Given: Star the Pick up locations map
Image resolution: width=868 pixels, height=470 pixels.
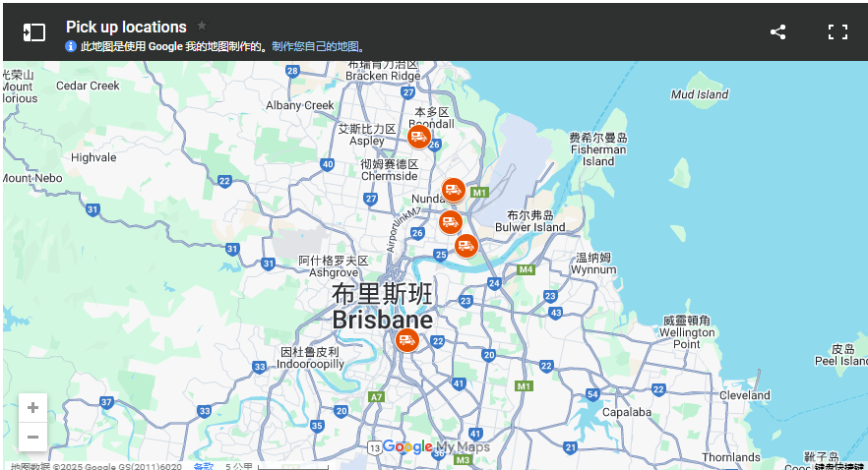Looking at the screenshot, I should (x=202, y=26).
